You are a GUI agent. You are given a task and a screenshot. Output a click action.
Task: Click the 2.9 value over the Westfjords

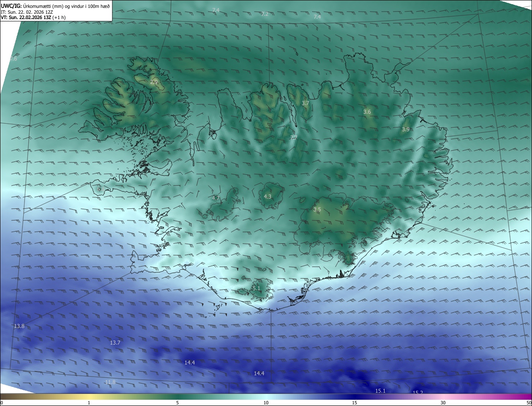[x=154, y=82]
